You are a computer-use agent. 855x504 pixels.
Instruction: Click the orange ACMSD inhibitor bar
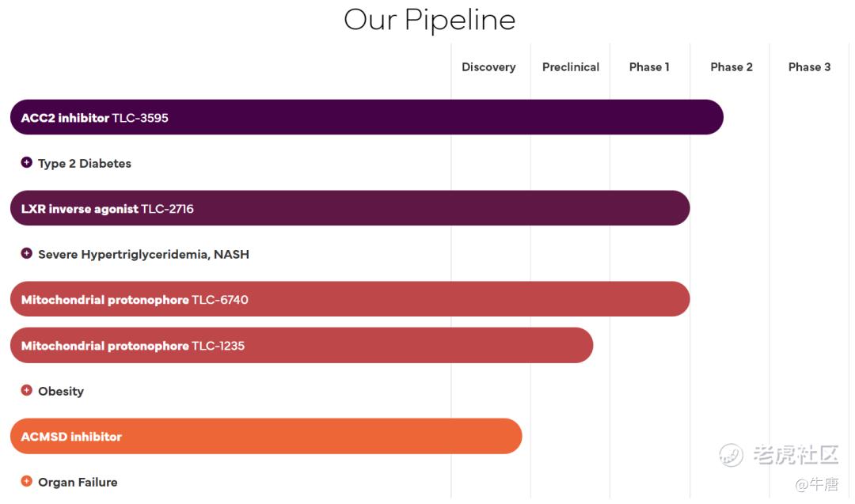266,436
